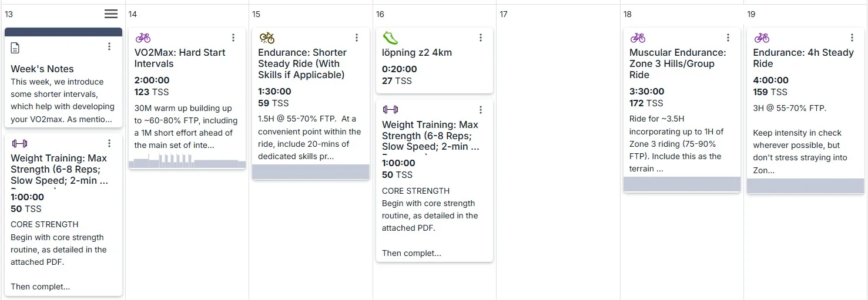
Task: Open the day 16 Weight Training title
Action: pyautogui.click(x=430, y=136)
